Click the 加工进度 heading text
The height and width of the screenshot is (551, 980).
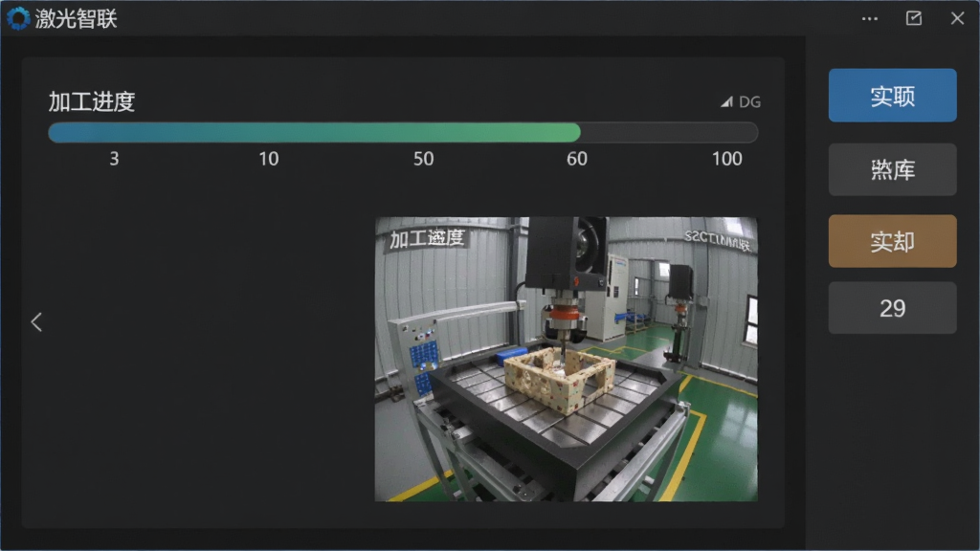(92, 101)
